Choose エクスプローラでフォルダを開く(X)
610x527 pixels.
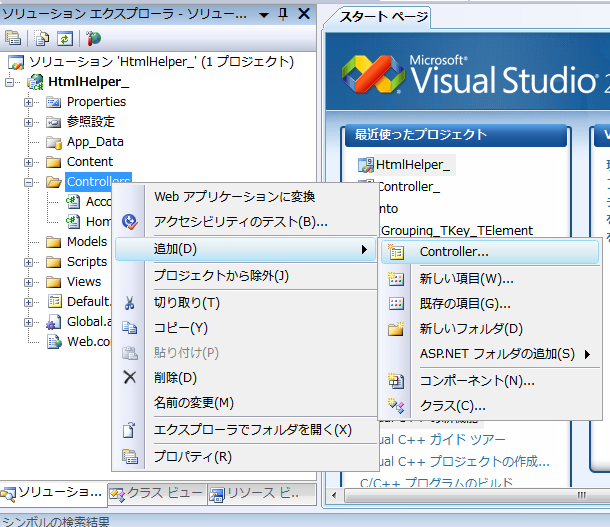pyautogui.click(x=245, y=430)
